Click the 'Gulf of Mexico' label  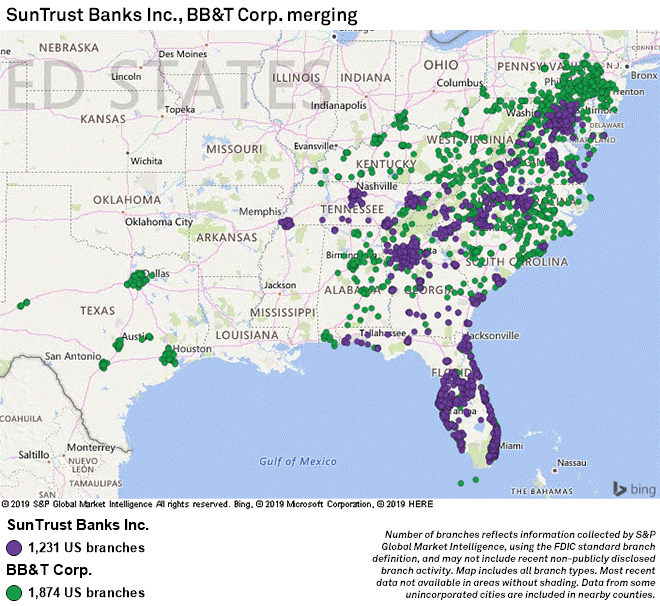pyautogui.click(x=298, y=462)
